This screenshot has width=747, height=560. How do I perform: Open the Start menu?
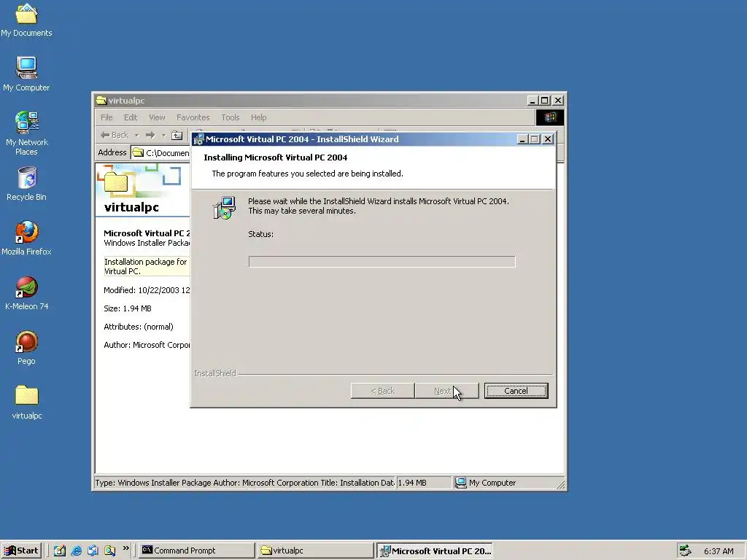(21, 551)
